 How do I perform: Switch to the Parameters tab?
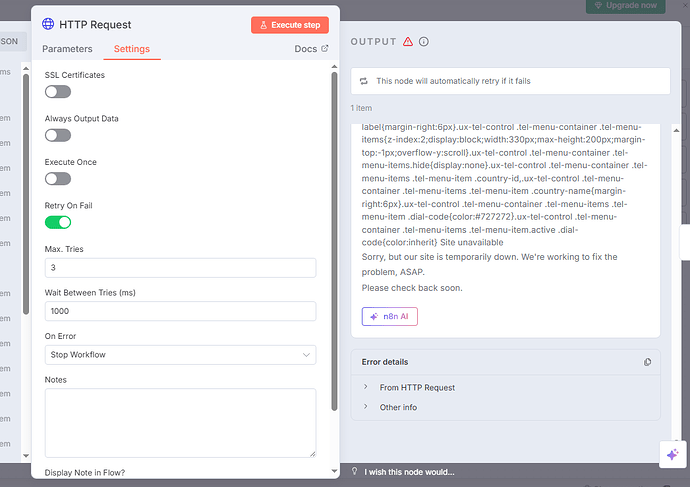coord(67,49)
